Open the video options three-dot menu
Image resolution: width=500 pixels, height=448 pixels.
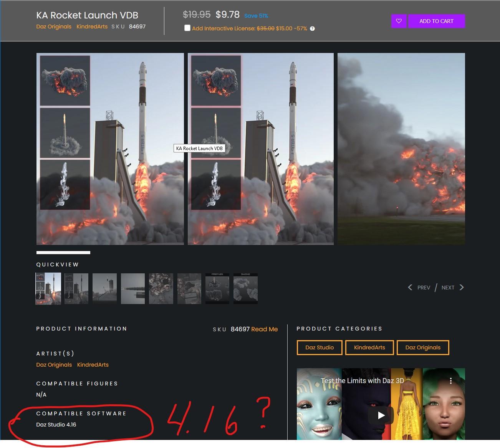[x=450, y=381]
